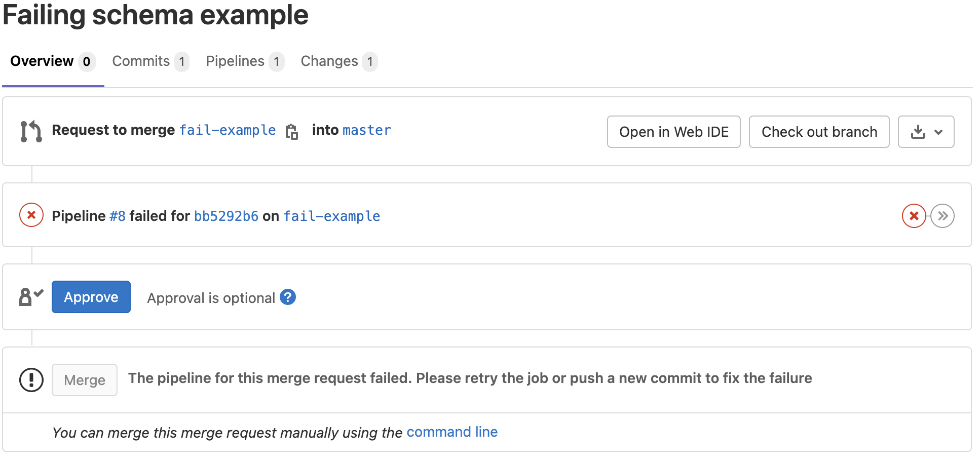Click the warning icon beside the Merge button
This screenshot has height=460, width=980.
(x=30, y=379)
